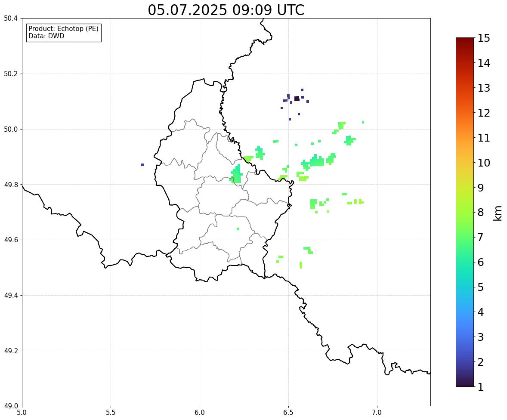Select the 49.4 latitude tick label
The width and height of the screenshot is (507, 420).
[11, 295]
